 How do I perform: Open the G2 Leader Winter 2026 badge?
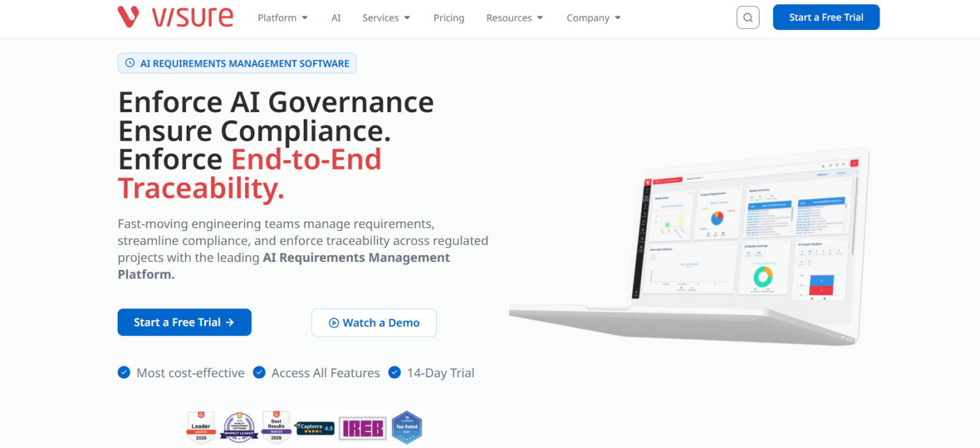pos(201,427)
